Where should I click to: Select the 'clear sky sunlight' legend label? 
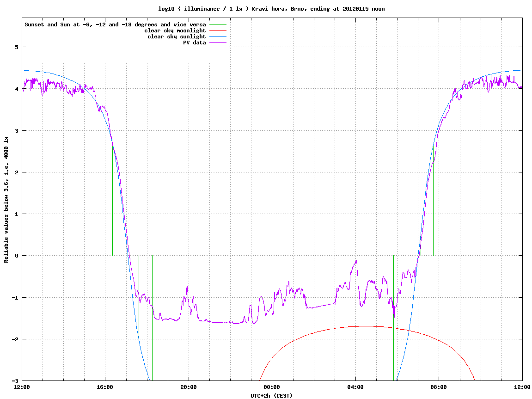177,37
